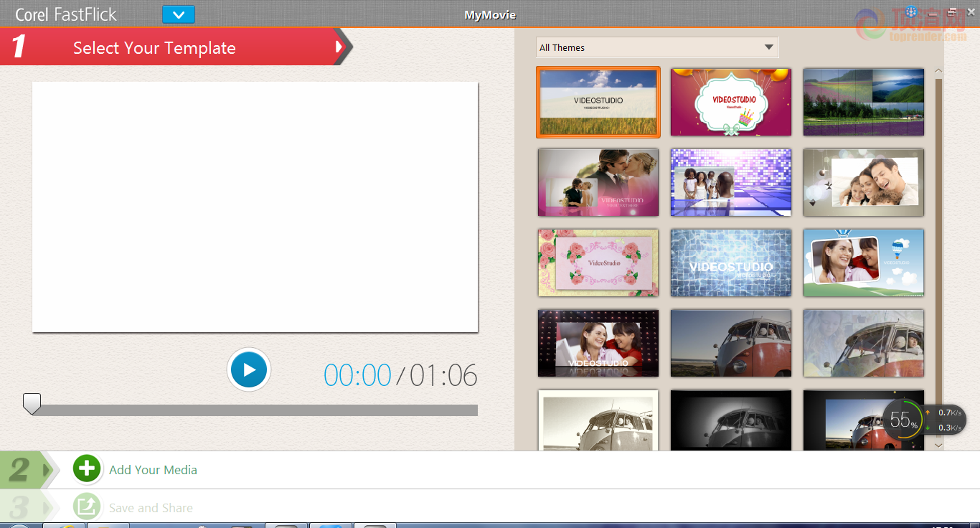Image resolution: width=980 pixels, height=528 pixels.
Task: Click the white arrow on Select Your Template header
Action: pyautogui.click(x=339, y=47)
